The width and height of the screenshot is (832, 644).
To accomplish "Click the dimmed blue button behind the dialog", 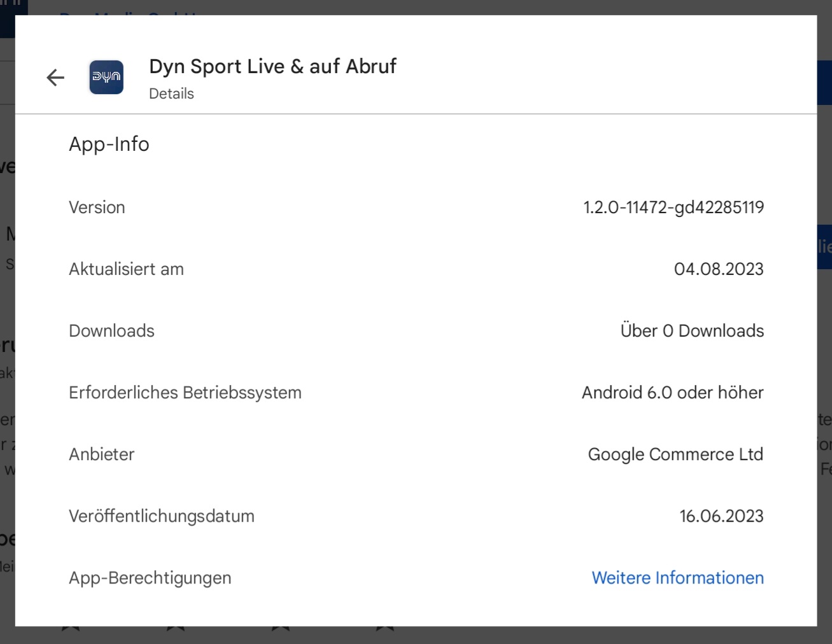I will (x=824, y=246).
